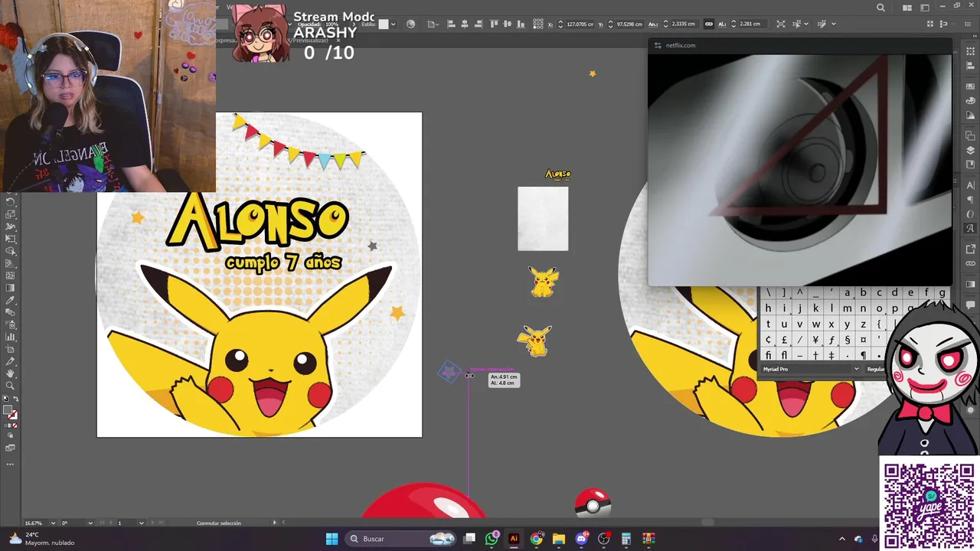Click Recolor Artwork globe icon
The height and width of the screenshot is (551, 980).
[410, 24]
